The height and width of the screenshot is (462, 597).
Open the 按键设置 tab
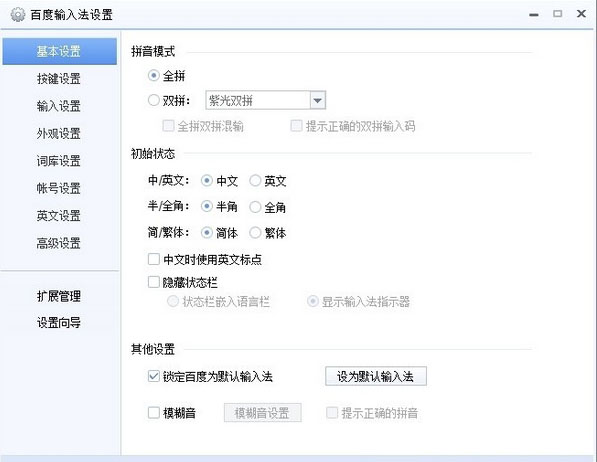59,79
